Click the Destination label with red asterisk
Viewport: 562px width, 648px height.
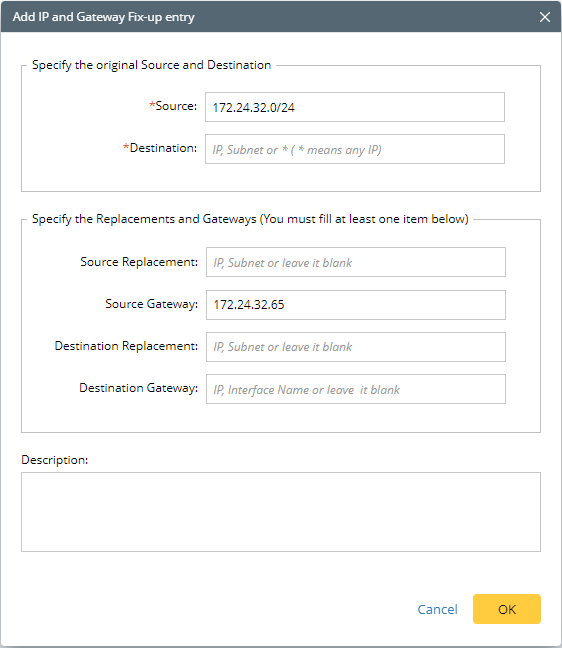[160, 148]
